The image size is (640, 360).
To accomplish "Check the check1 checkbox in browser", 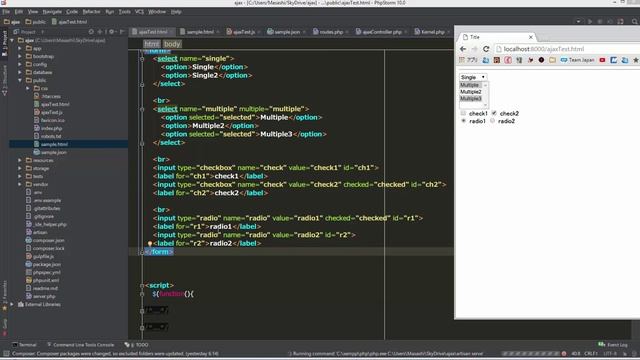I will coord(463,113).
